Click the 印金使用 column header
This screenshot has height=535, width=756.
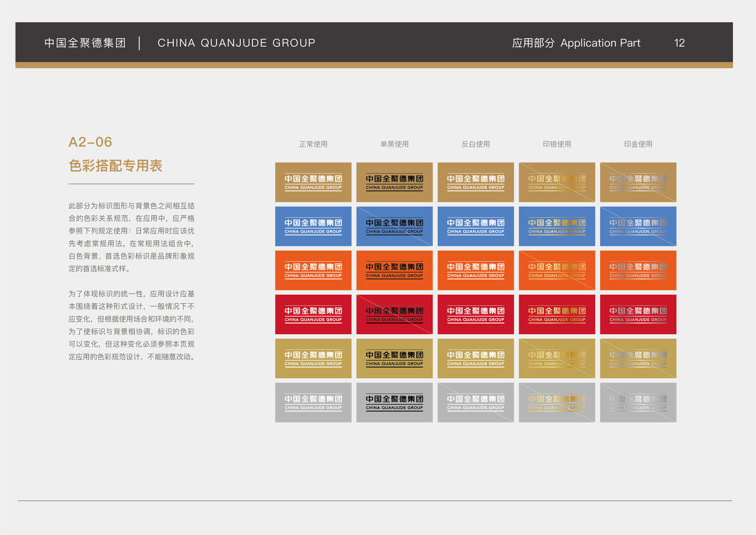[x=638, y=144]
